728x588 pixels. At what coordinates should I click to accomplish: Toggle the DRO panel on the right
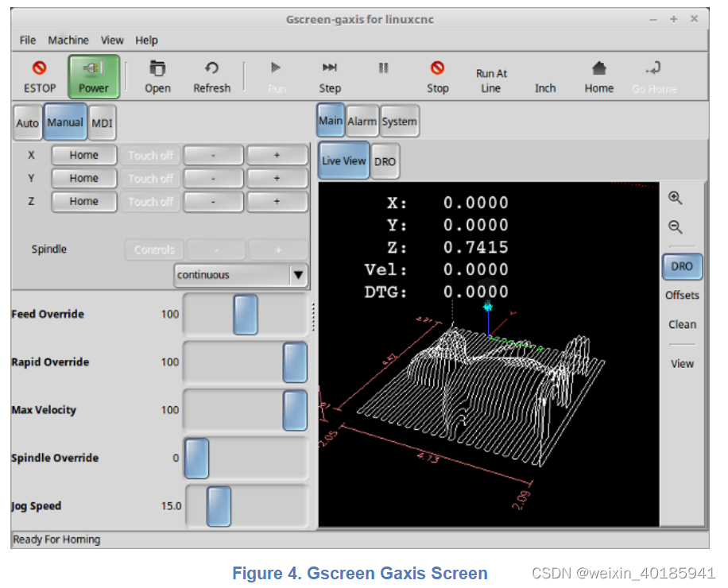[681, 267]
